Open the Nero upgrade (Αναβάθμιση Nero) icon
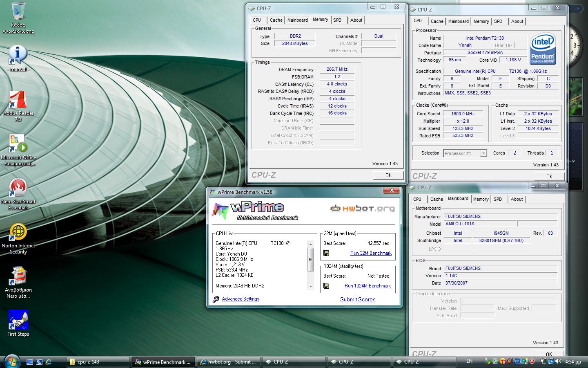This screenshot has width=588, height=368. 18,283
